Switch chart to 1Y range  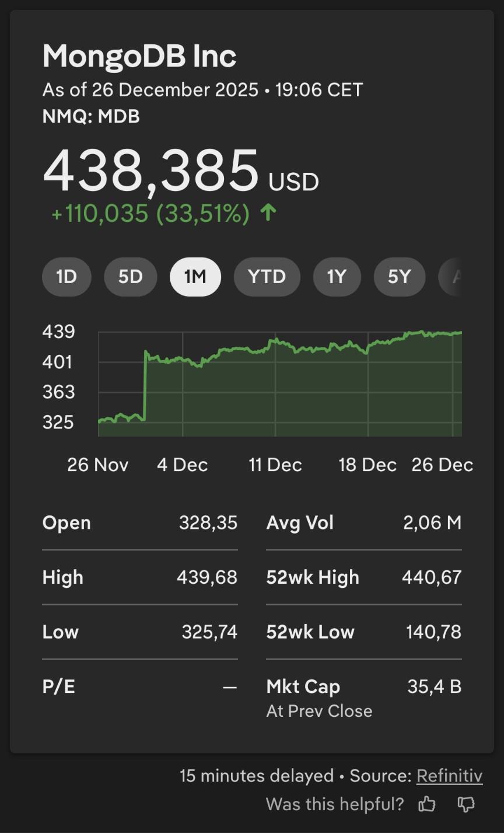[337, 277]
